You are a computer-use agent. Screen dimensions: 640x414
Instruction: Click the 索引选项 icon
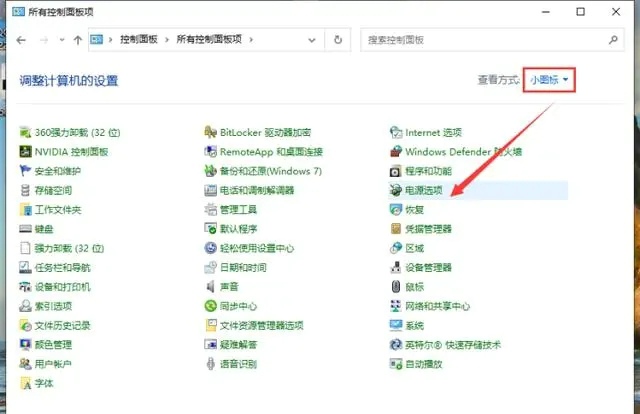25,306
